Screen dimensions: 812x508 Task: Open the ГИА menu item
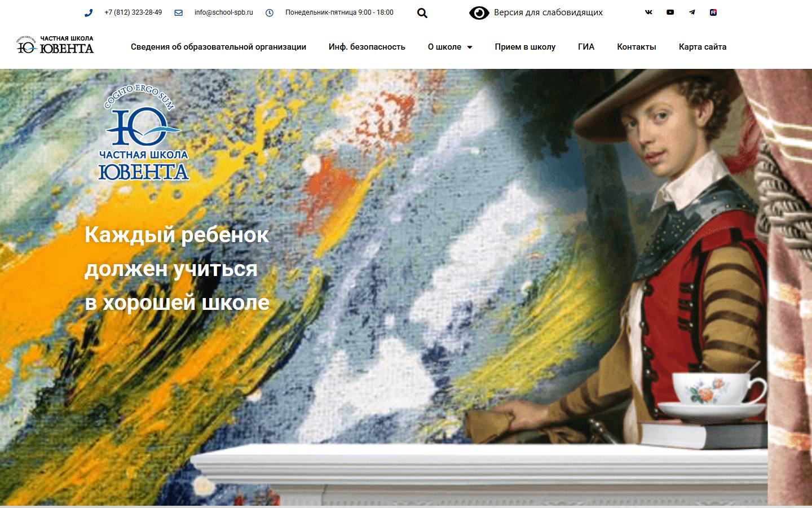(586, 47)
